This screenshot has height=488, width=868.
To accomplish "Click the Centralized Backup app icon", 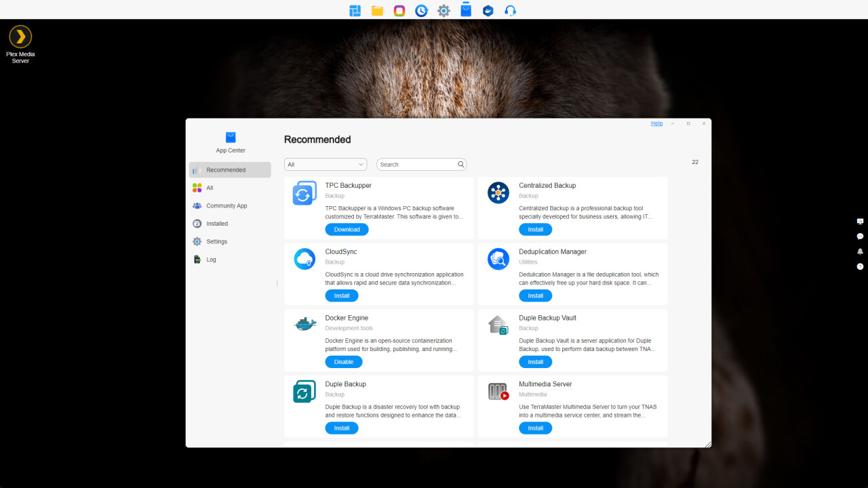I will (498, 192).
